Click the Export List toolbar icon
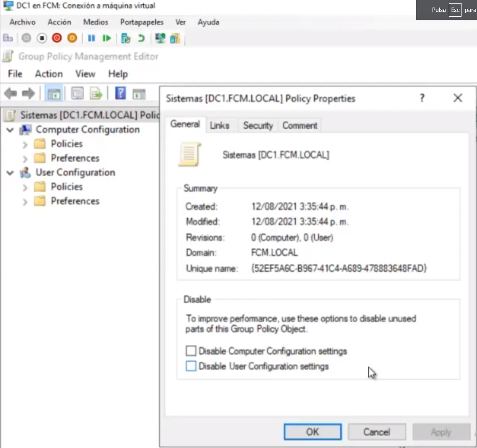 coord(96,94)
